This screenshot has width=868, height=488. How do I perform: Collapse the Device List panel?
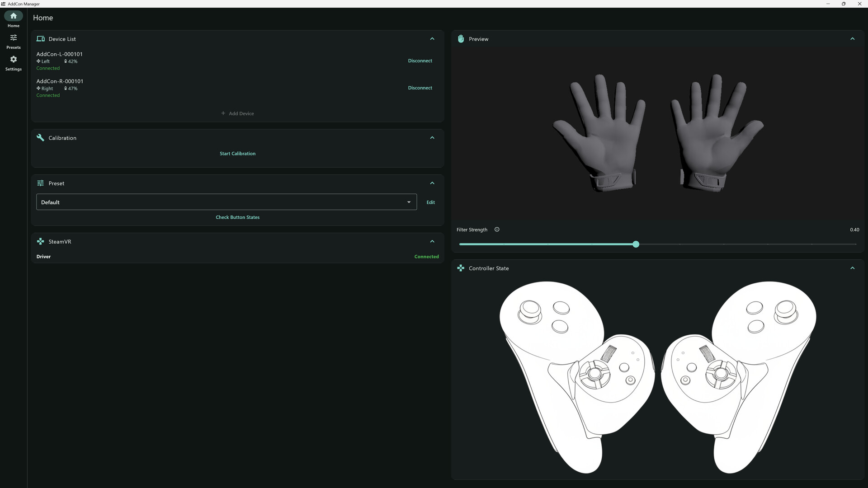point(432,39)
